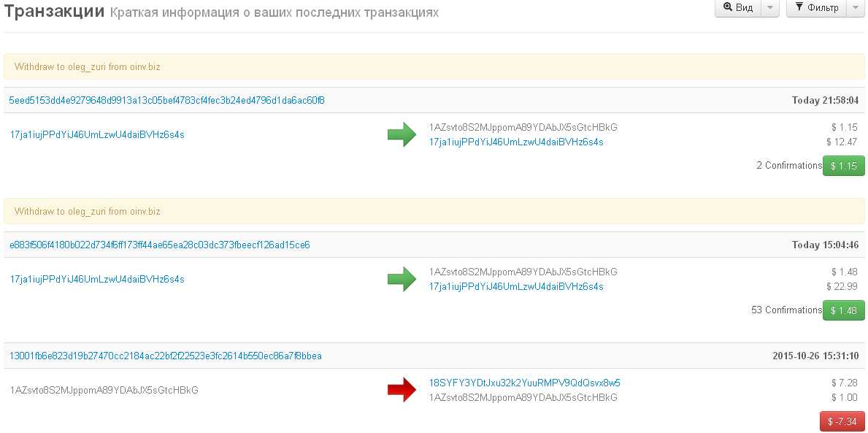
Task: Open transaction hash starting with e883f506
Action: 159,245
